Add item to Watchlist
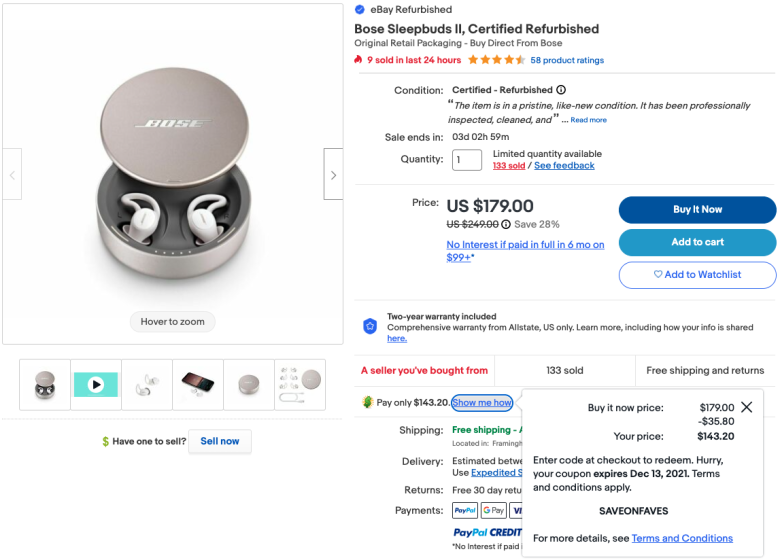Viewport: 780px width, 560px height. click(697, 275)
